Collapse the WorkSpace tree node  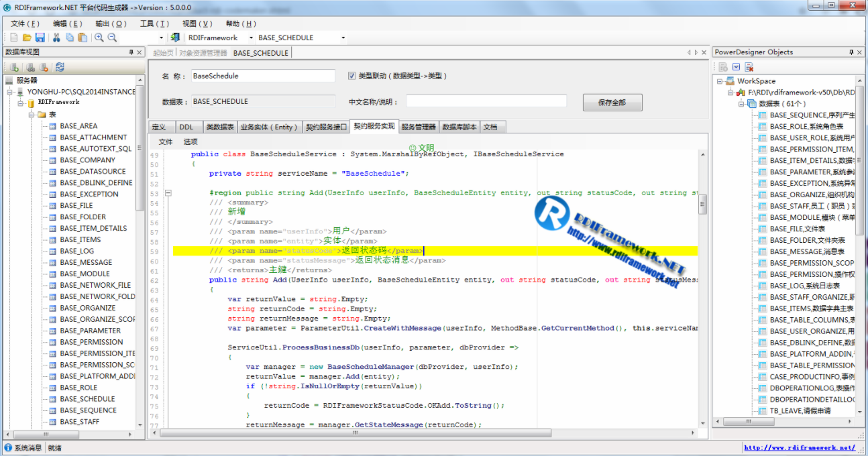point(720,81)
